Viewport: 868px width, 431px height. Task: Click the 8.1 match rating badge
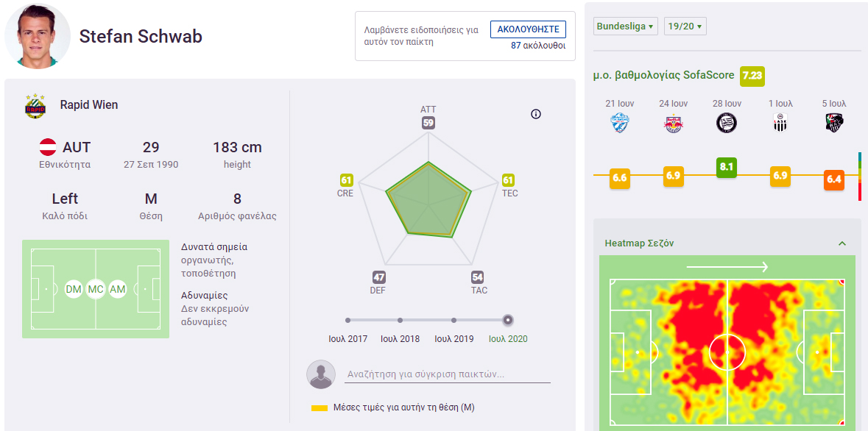point(727,167)
